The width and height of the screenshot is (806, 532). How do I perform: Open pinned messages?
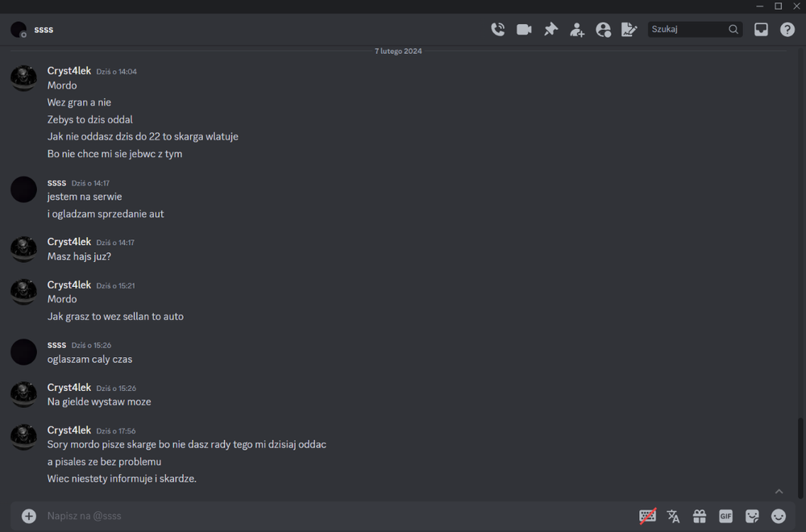(x=550, y=29)
